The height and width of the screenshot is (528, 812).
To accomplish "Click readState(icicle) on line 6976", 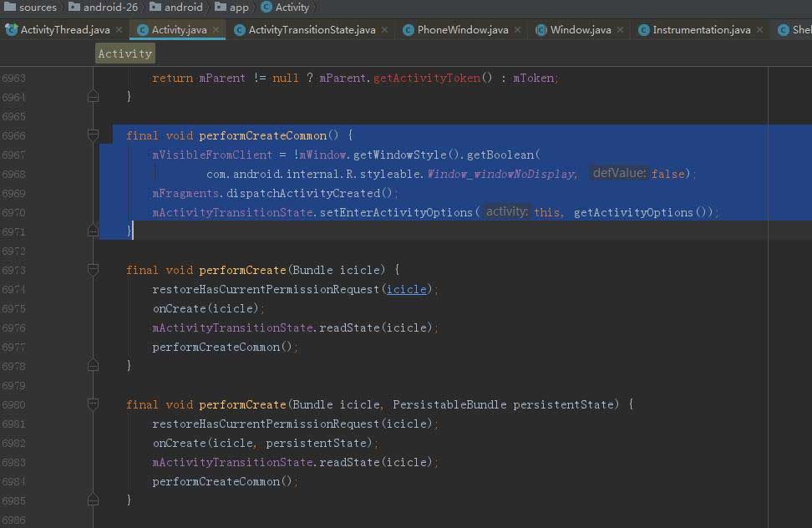I will 375,327.
